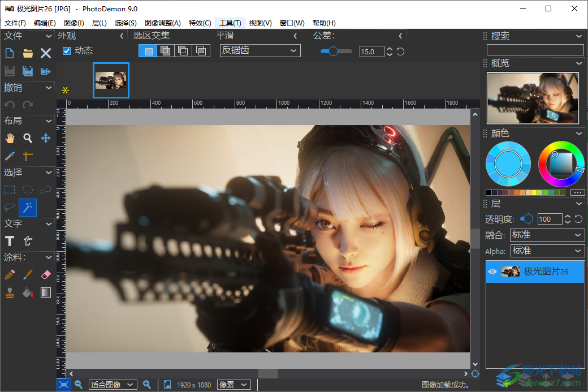
Task: Open the 特效(C) menu
Action: (200, 23)
